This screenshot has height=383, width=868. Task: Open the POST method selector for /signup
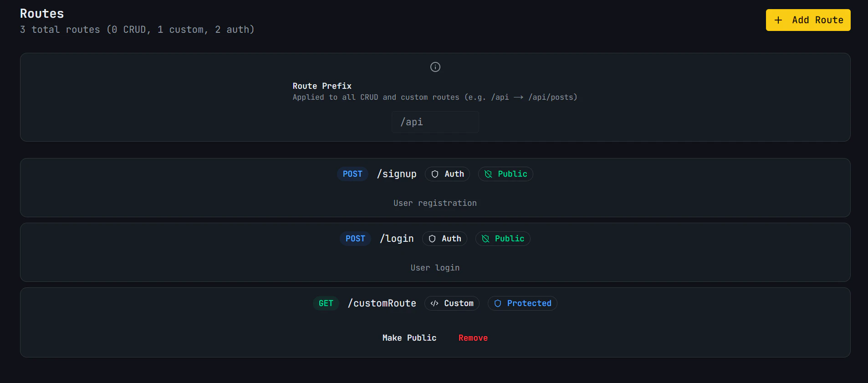[x=352, y=174]
